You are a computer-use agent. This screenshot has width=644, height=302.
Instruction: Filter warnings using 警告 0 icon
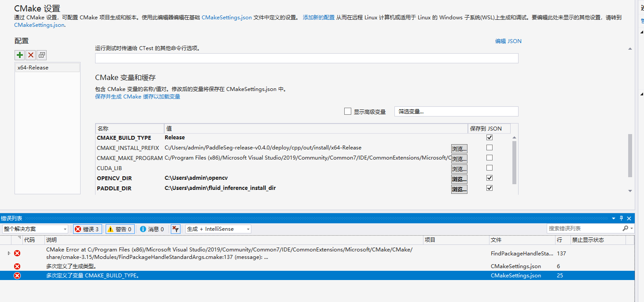tap(120, 229)
